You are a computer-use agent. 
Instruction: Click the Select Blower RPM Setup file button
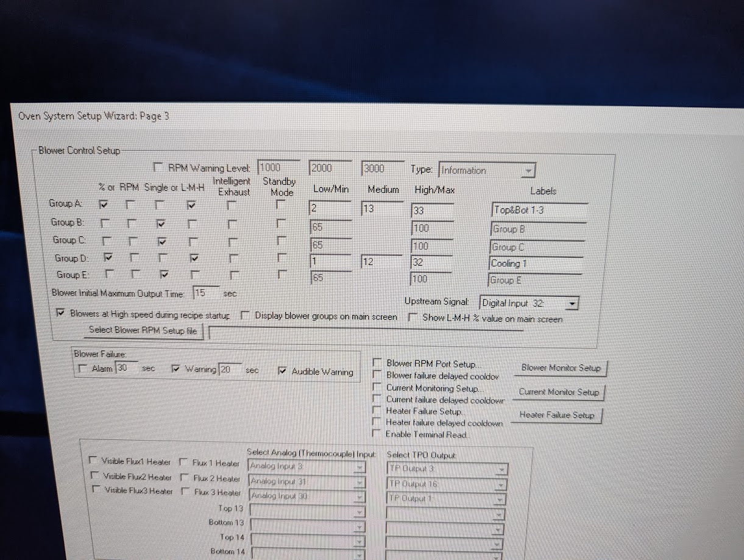[x=143, y=330]
